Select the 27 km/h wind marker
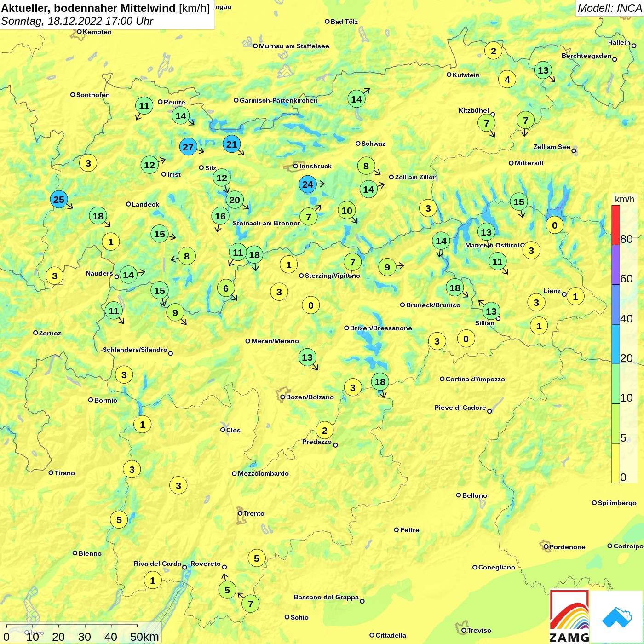Screen dimensions: 644x644 tap(188, 147)
